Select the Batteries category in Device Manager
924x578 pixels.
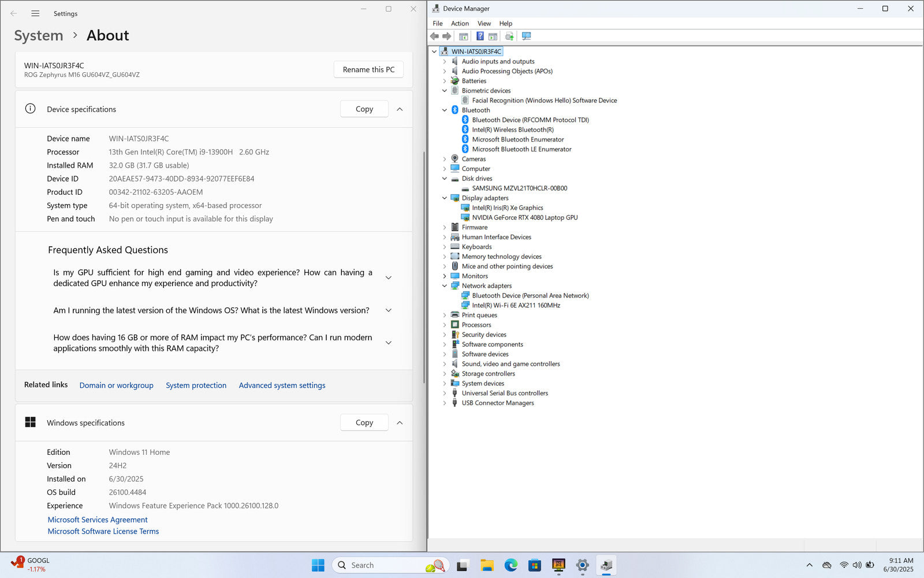click(474, 81)
